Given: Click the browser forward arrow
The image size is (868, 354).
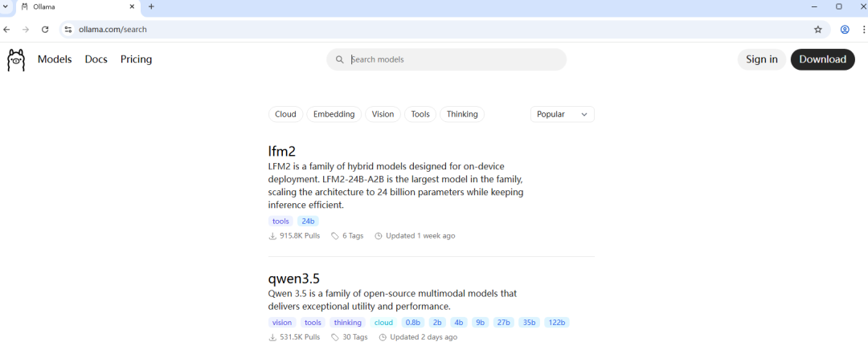Looking at the screenshot, I should [x=26, y=30].
